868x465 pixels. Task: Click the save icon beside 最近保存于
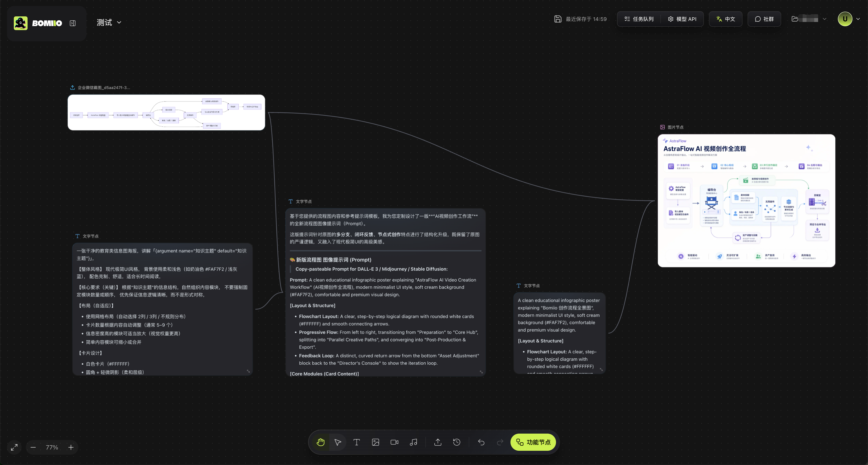(558, 19)
